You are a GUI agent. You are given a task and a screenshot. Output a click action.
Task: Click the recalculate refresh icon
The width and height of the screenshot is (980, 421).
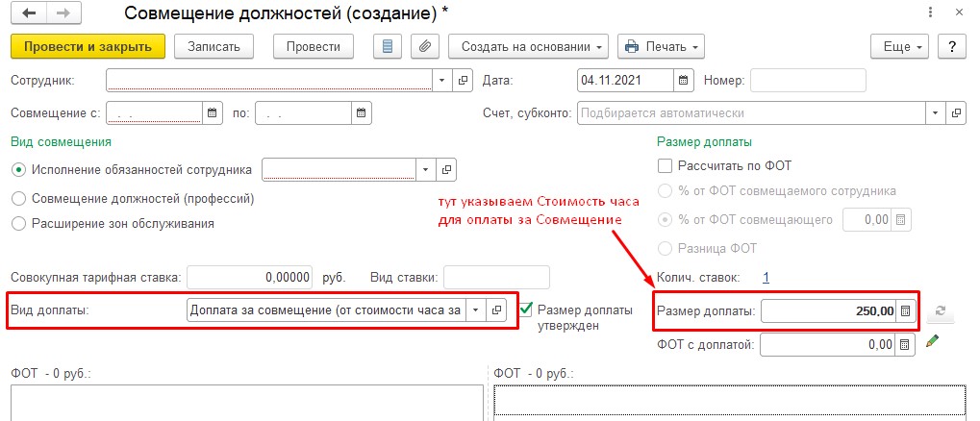(x=940, y=311)
